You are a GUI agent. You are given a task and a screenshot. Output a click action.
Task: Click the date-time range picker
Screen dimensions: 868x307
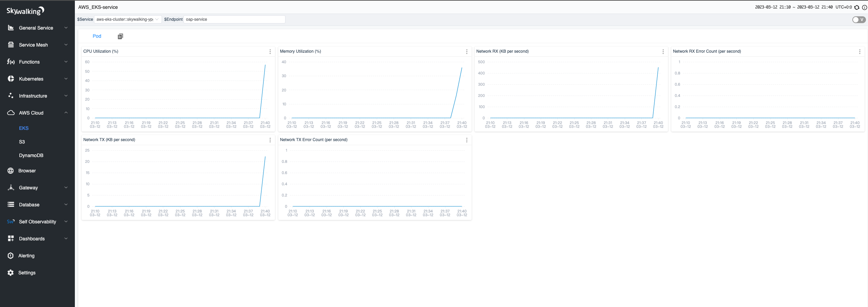(793, 7)
